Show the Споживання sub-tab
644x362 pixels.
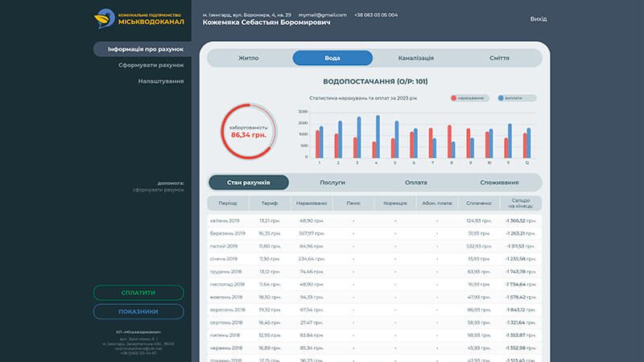(499, 183)
